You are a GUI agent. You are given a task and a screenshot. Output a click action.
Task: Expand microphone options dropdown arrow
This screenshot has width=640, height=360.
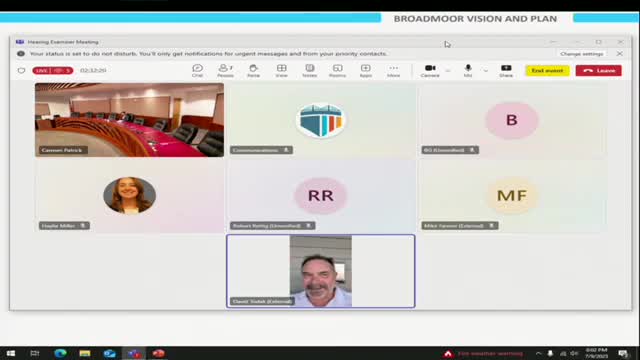[x=485, y=71]
